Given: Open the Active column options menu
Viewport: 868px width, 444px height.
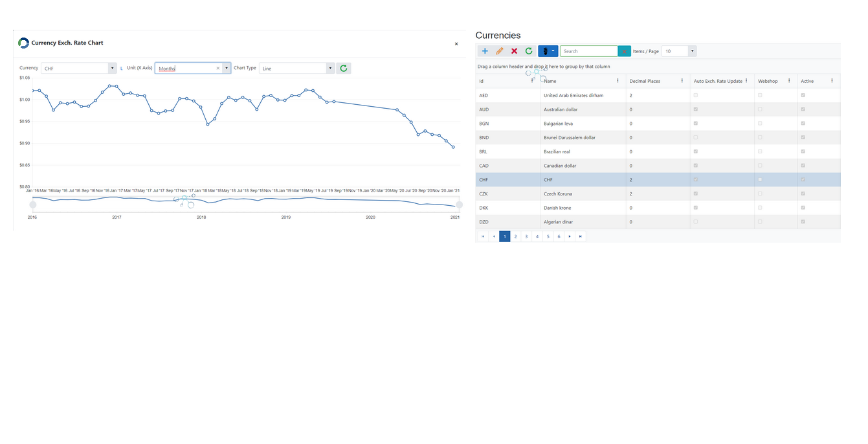Looking at the screenshot, I should tap(832, 81).
